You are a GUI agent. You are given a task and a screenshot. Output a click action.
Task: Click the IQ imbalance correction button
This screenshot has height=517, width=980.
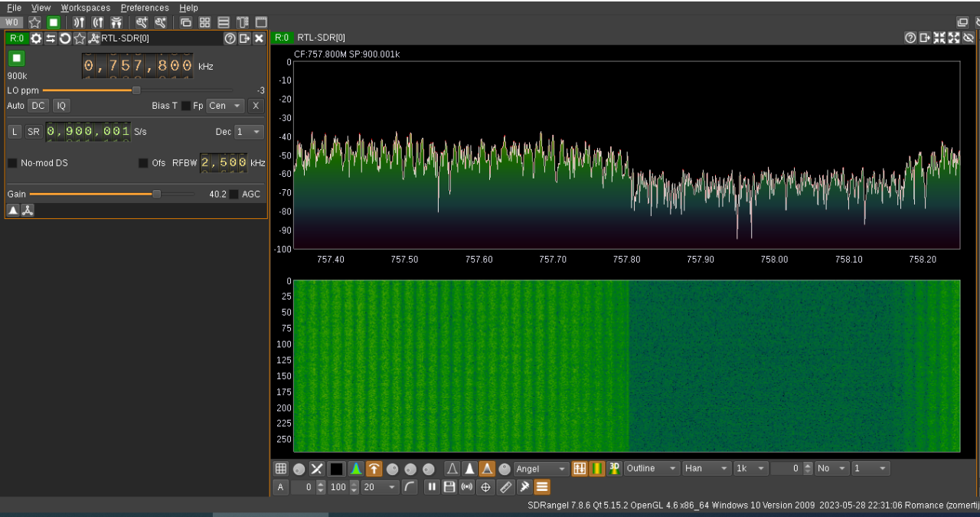[61, 106]
